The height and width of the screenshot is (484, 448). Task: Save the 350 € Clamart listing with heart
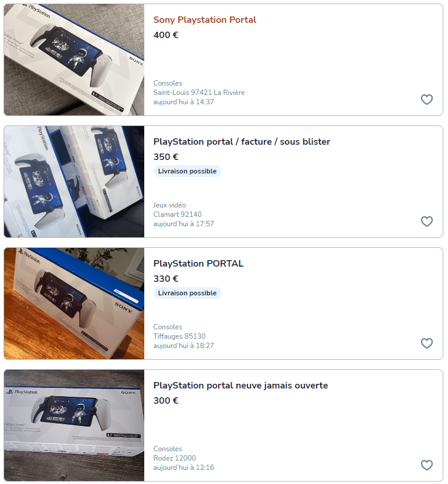pos(427,221)
